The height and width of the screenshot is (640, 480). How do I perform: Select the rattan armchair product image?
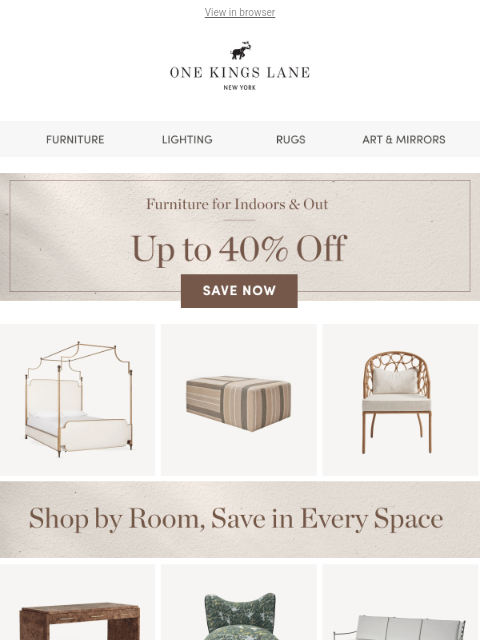tap(400, 400)
